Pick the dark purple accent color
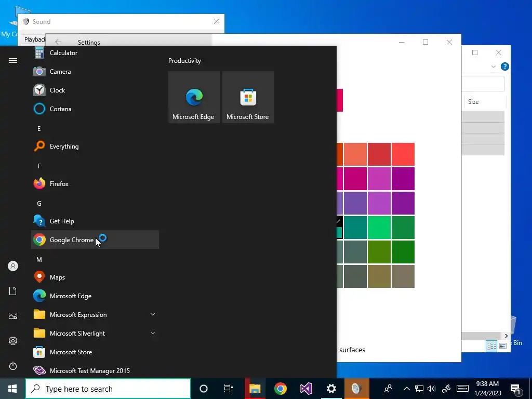Image resolution: width=532 pixels, height=399 pixels. pyautogui.click(x=403, y=203)
